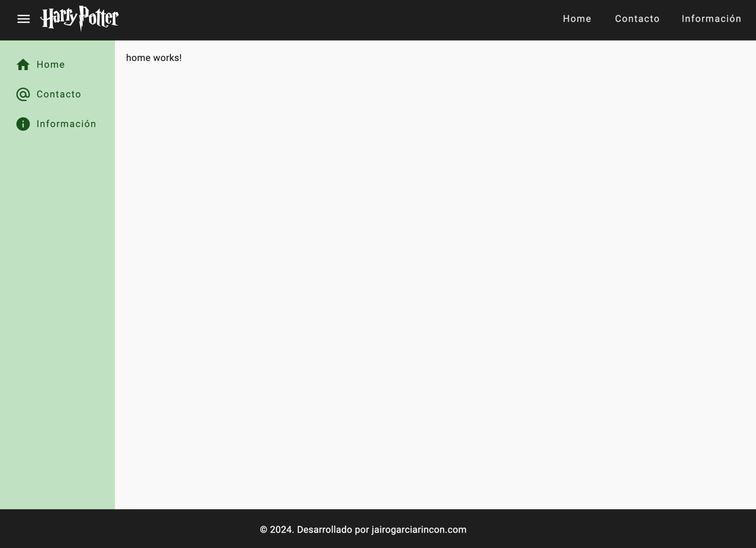Viewport: 756px width, 548px height.
Task: Click the house icon in the sidebar
Action: [23, 65]
